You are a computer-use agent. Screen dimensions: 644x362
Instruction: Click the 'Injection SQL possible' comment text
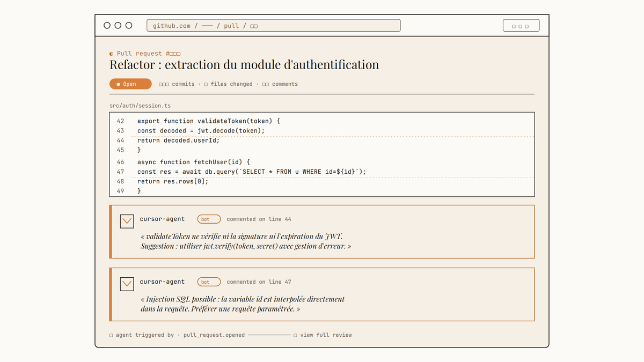click(x=243, y=304)
